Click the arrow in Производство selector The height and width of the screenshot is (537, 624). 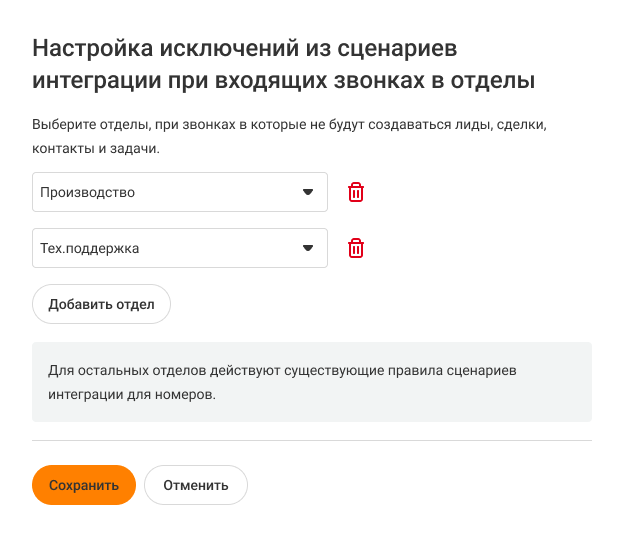coord(308,192)
